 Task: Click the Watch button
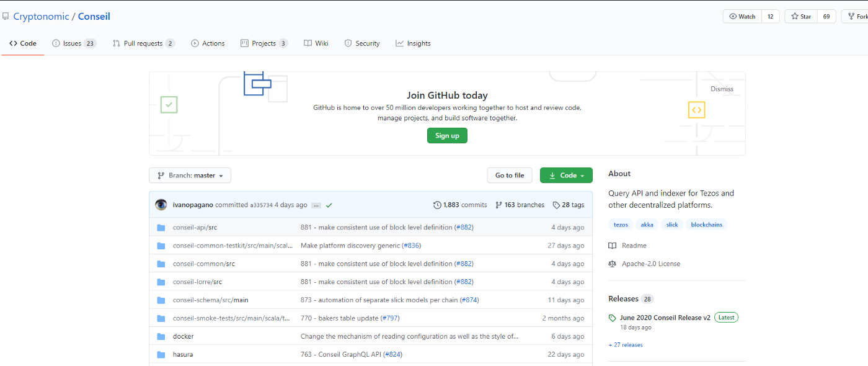click(x=742, y=17)
